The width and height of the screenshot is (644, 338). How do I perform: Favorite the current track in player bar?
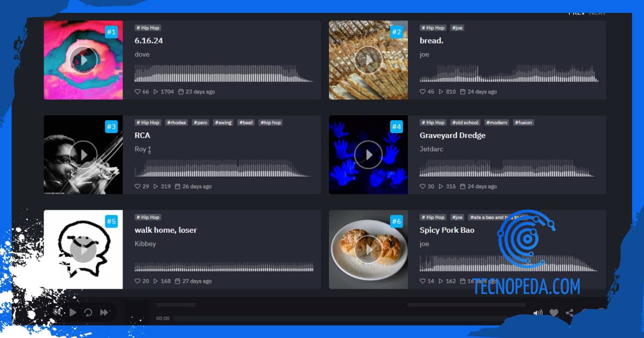click(x=554, y=313)
